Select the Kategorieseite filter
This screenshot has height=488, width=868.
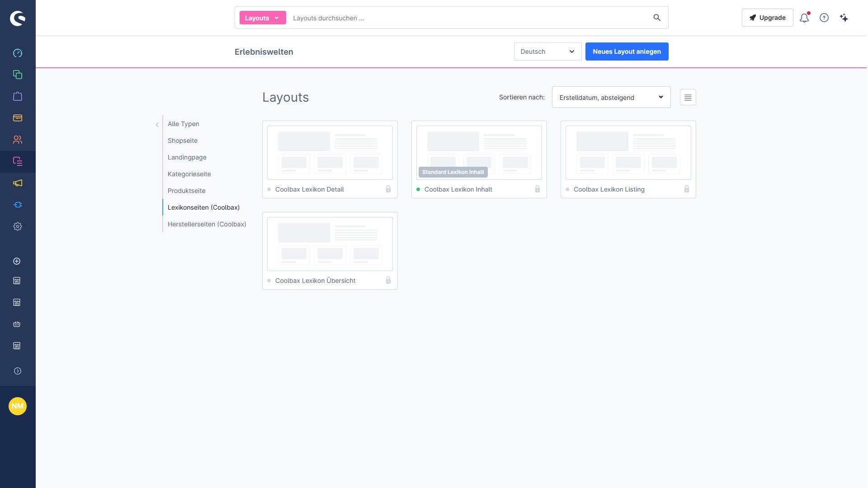click(x=189, y=174)
